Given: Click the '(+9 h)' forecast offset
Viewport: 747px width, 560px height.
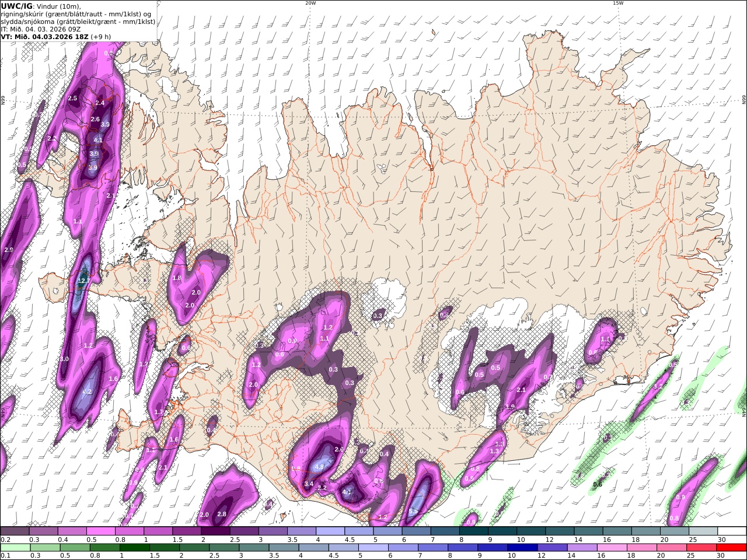Looking at the screenshot, I should coord(100,37).
